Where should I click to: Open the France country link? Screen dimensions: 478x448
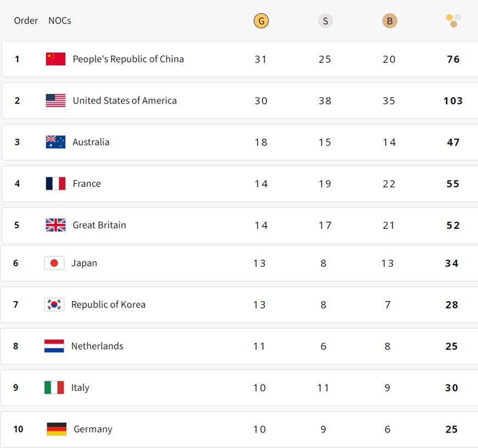(x=87, y=183)
